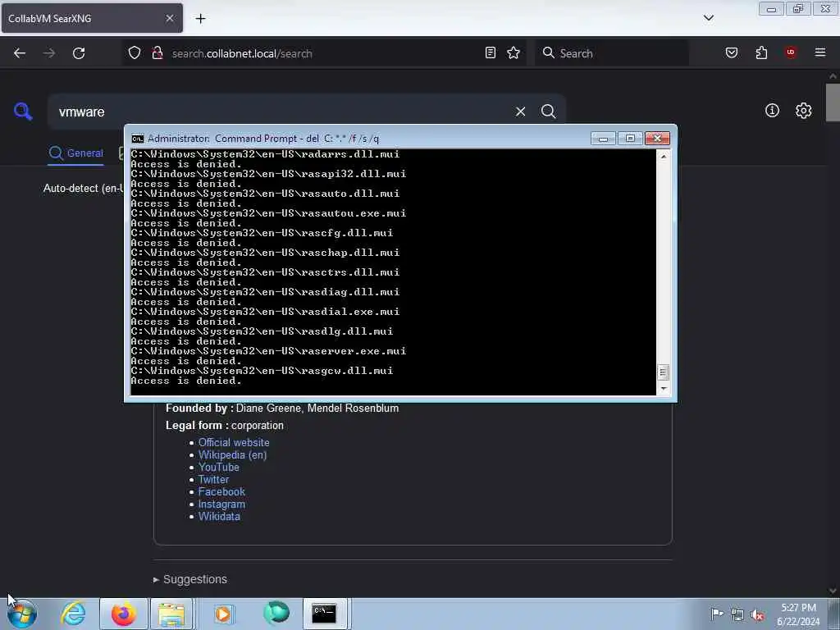Image resolution: width=840 pixels, height=630 pixels.
Task: Expand the Suggestions section
Action: click(190, 579)
